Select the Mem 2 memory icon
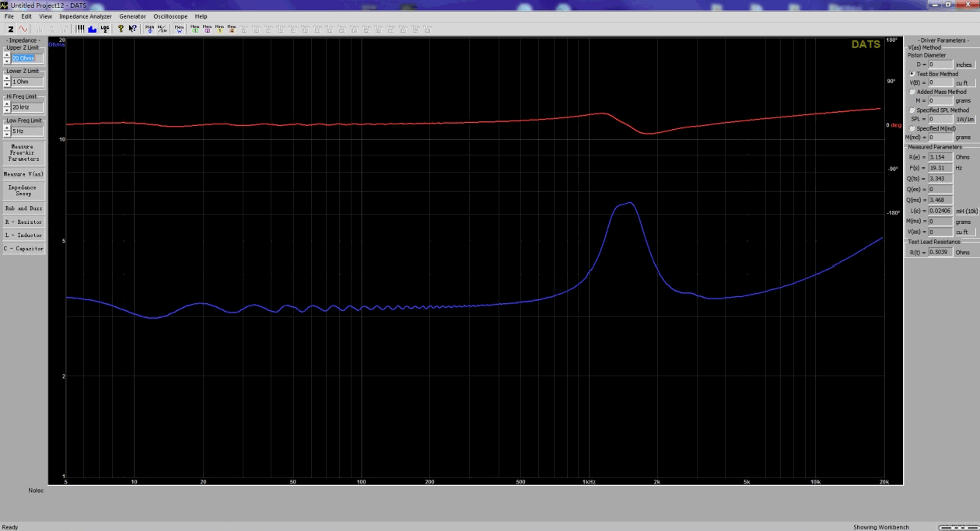 [x=208, y=29]
